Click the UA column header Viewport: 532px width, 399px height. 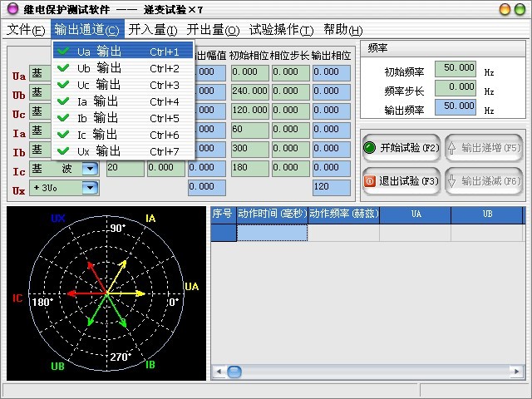tap(416, 214)
